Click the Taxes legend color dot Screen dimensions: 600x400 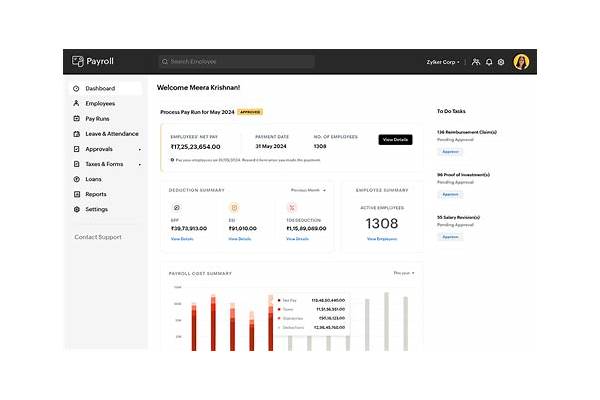(279, 309)
